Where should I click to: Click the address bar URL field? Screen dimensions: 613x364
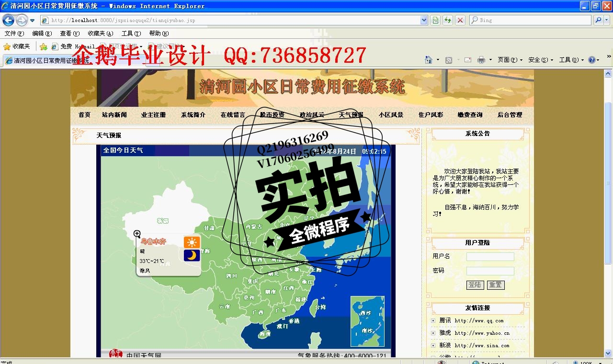click(230, 20)
